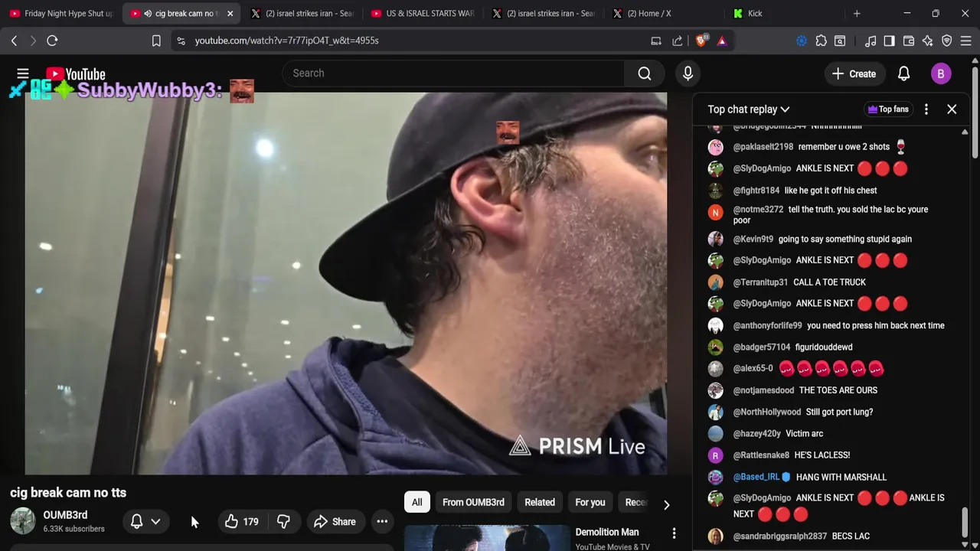
Task: Expand the Top chat replay dropdown
Action: pyautogui.click(x=748, y=109)
